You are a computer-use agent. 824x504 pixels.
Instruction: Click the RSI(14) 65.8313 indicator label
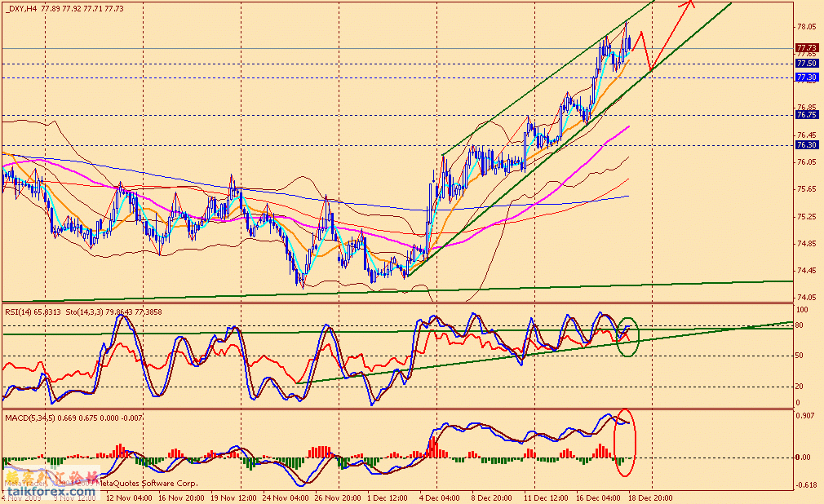[33, 312]
